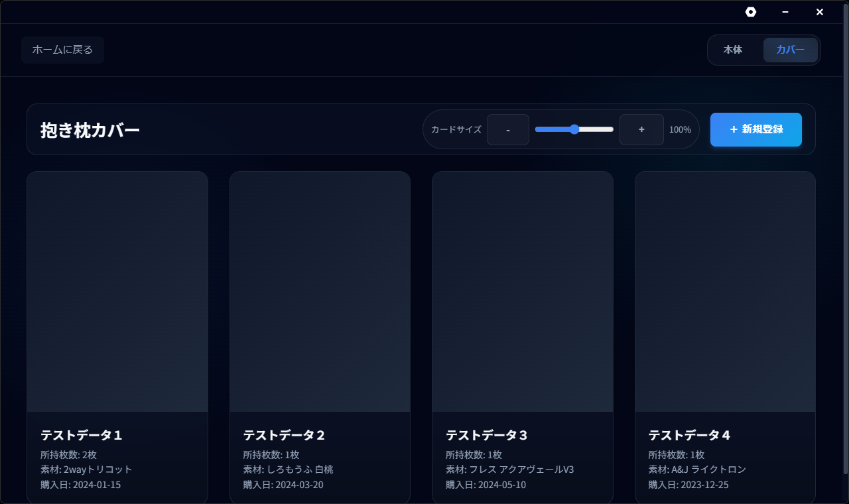Click the テストデータ２ title text

[284, 435]
